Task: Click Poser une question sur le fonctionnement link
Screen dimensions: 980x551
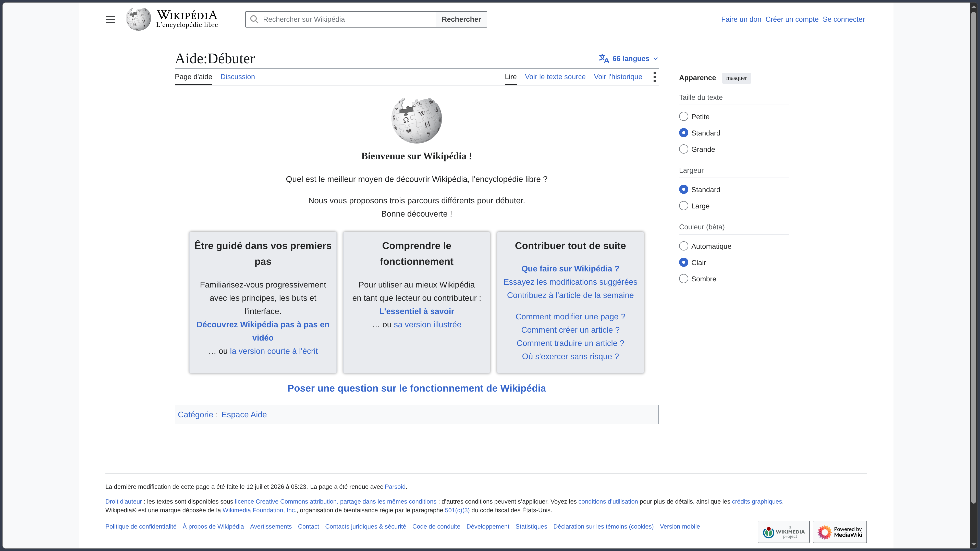Action: 416,388
